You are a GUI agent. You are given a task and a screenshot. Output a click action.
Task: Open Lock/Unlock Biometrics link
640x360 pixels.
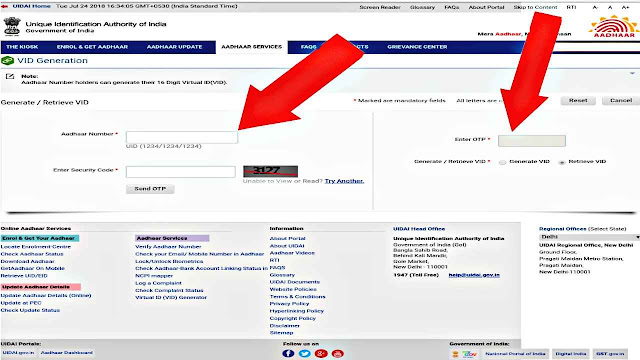coord(169,261)
